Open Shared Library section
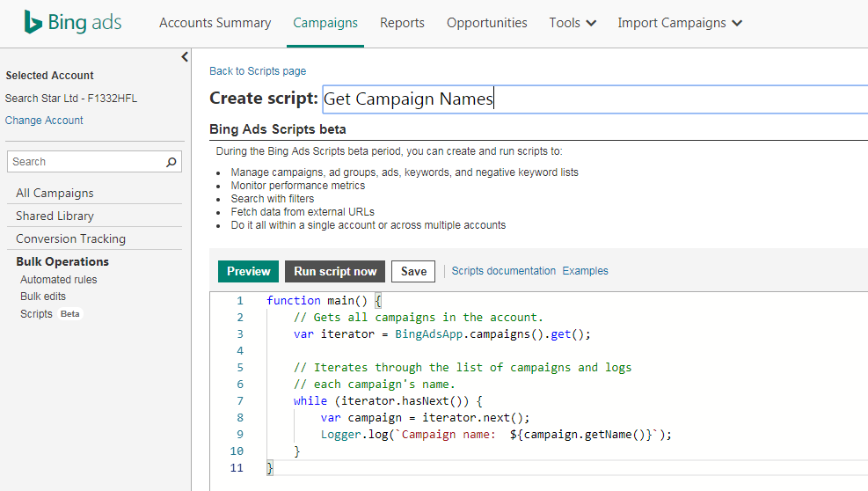Image resolution: width=868 pixels, height=491 pixels. click(x=55, y=216)
